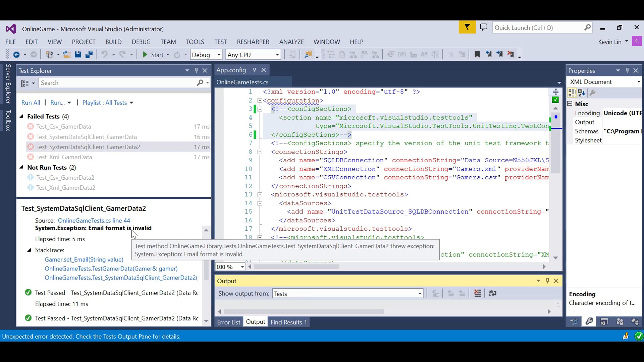644x362 pixels.
Task: Toggle auto-hide on the Output pane pin
Action: pos(547,281)
